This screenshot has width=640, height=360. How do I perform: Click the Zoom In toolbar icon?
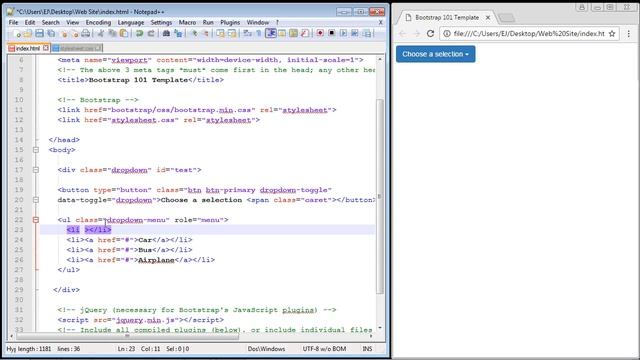click(x=194, y=34)
